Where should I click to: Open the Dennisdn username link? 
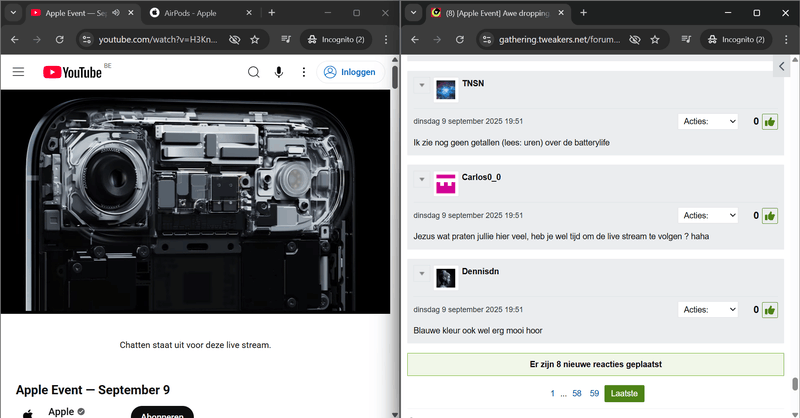point(481,272)
